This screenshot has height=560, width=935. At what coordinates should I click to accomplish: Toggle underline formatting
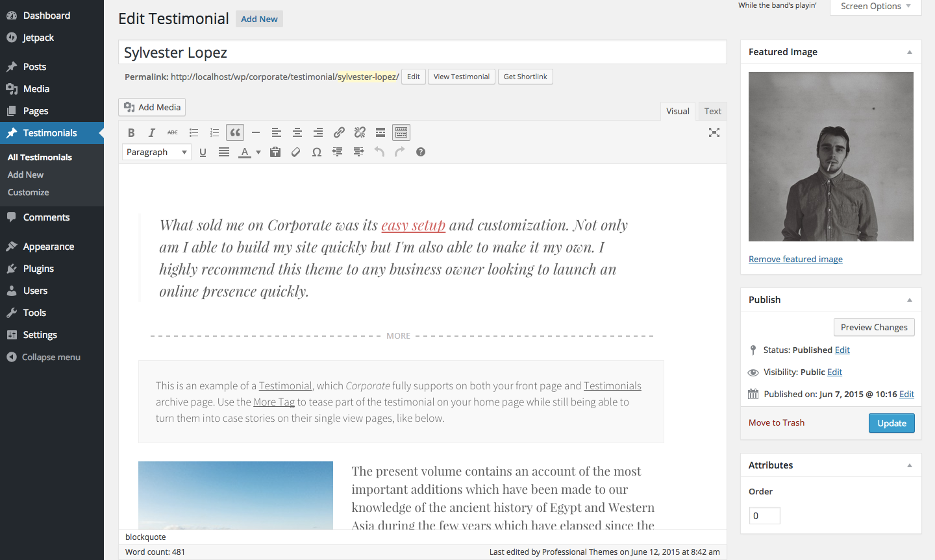click(203, 152)
